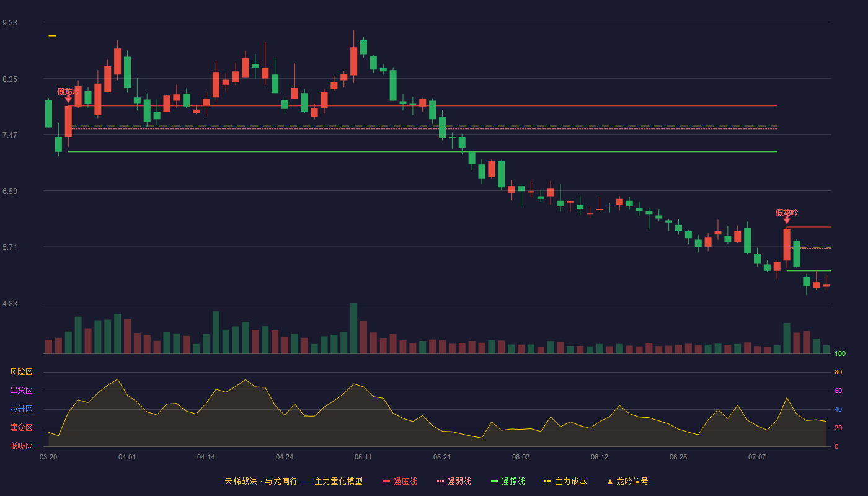Click the 9.23 price axis label
Screen dimensions: 868x496
pyautogui.click(x=10, y=23)
